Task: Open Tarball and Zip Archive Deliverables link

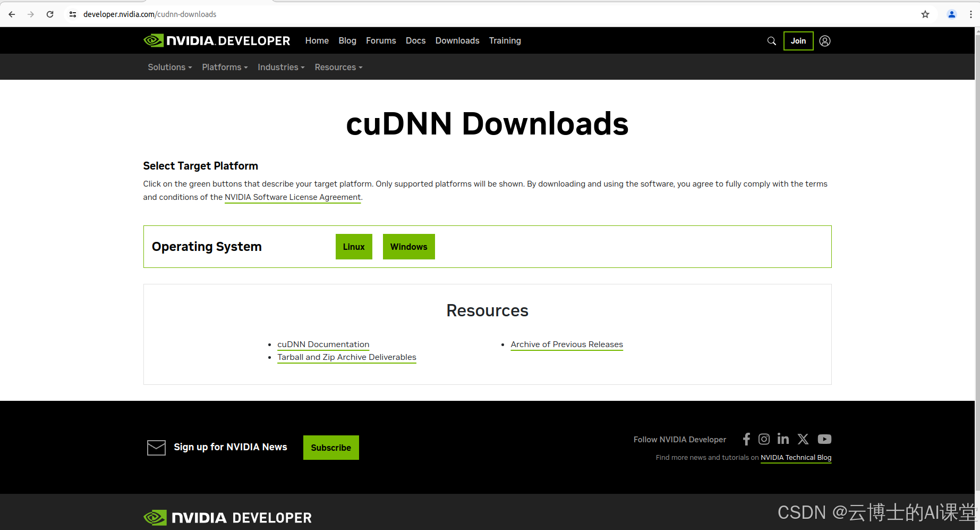Action: point(347,357)
